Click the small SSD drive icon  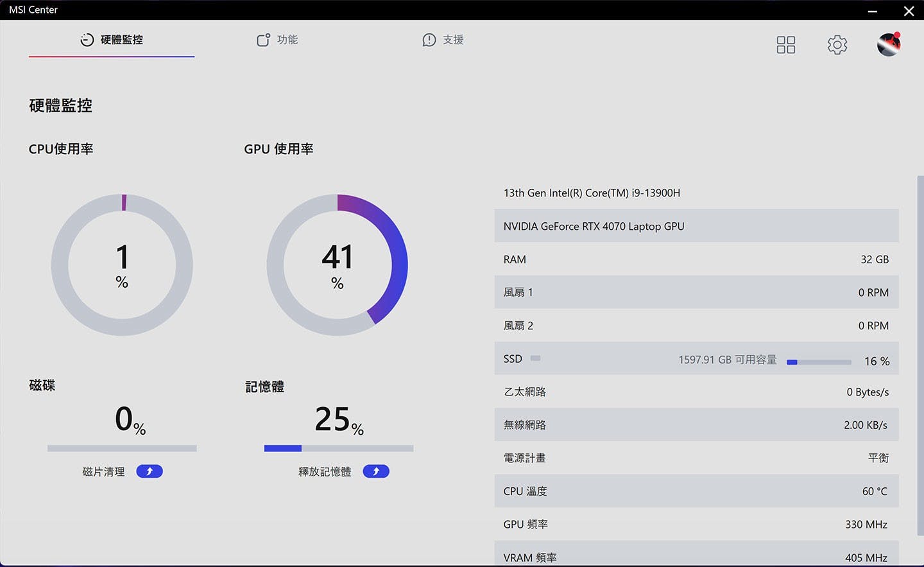[x=535, y=358]
